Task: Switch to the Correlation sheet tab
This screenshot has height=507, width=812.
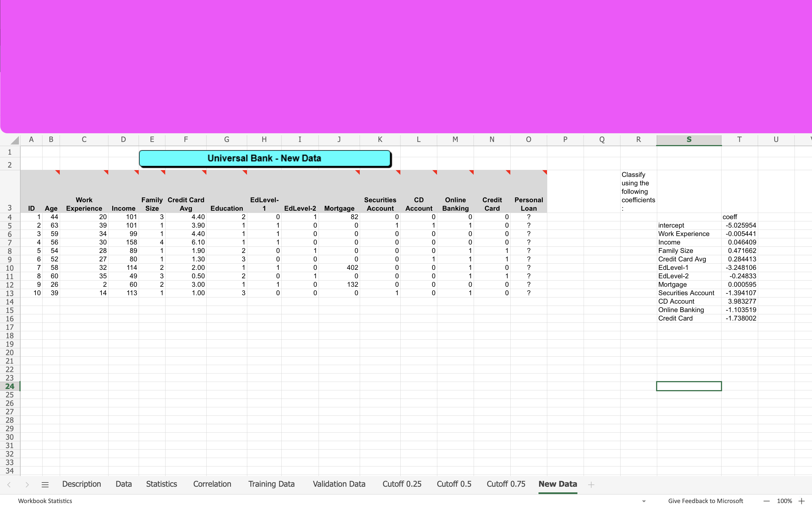Action: coord(212,484)
